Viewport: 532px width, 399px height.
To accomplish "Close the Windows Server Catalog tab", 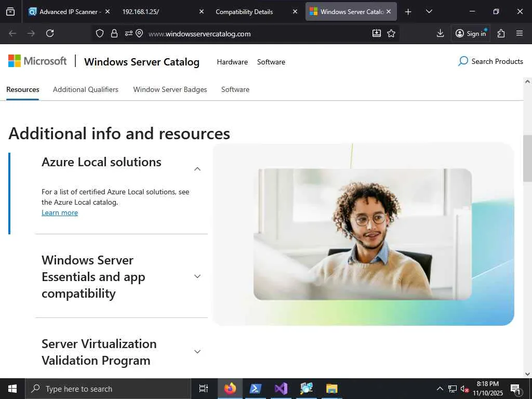I will (x=389, y=11).
